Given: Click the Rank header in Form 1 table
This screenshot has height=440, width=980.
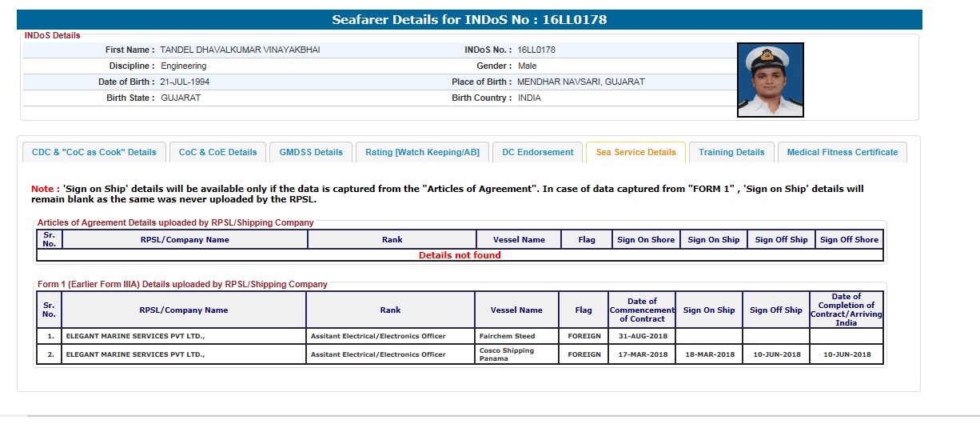Looking at the screenshot, I should pyautogui.click(x=390, y=310).
